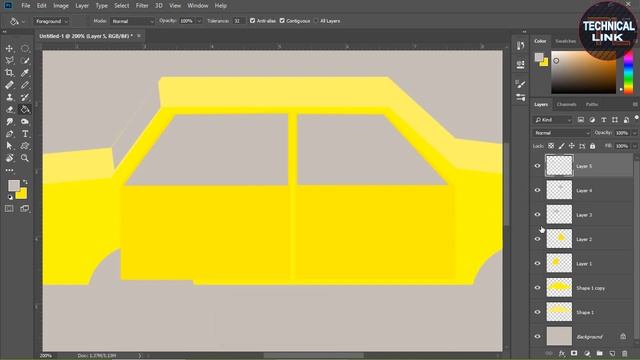The width and height of the screenshot is (640, 360).
Task: Open the Mode dropdown in options bar
Action: pos(132,21)
